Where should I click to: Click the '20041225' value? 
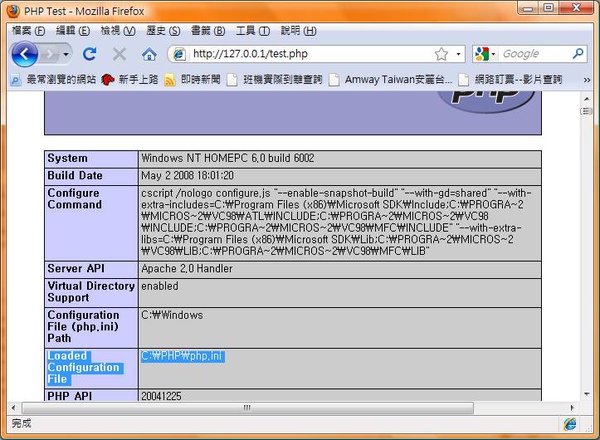(161, 396)
